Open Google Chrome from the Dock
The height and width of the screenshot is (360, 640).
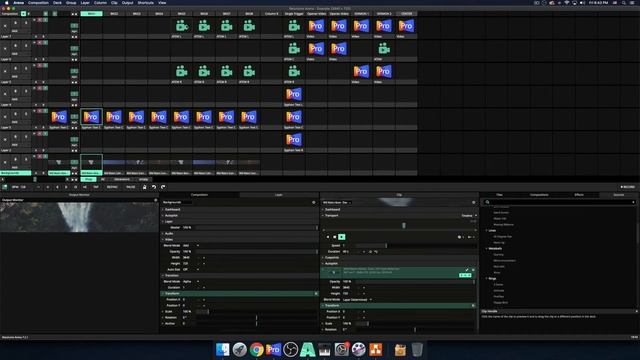point(257,349)
